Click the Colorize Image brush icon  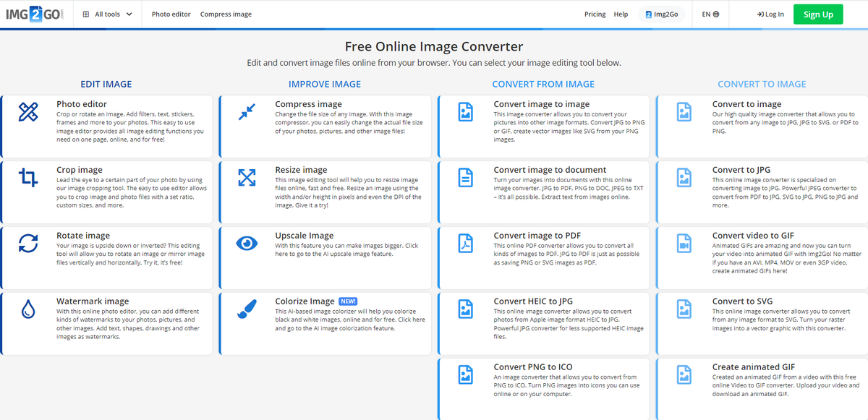(247, 309)
